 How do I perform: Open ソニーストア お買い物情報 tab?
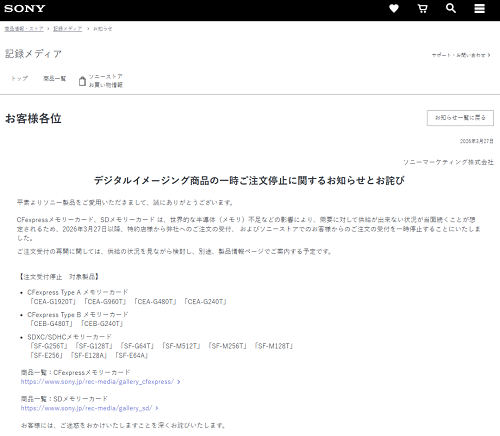click(101, 81)
